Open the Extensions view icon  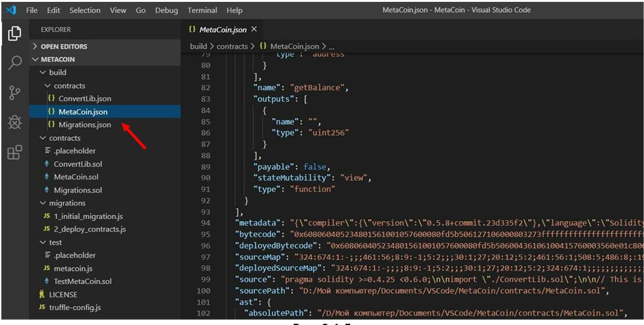(15, 152)
